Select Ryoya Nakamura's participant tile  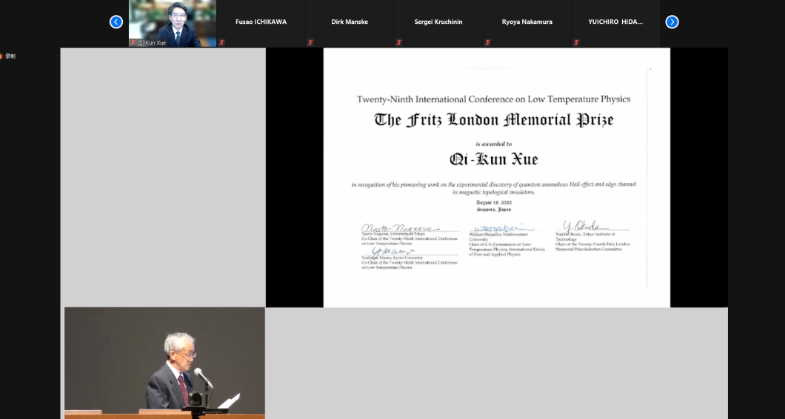coord(525,22)
